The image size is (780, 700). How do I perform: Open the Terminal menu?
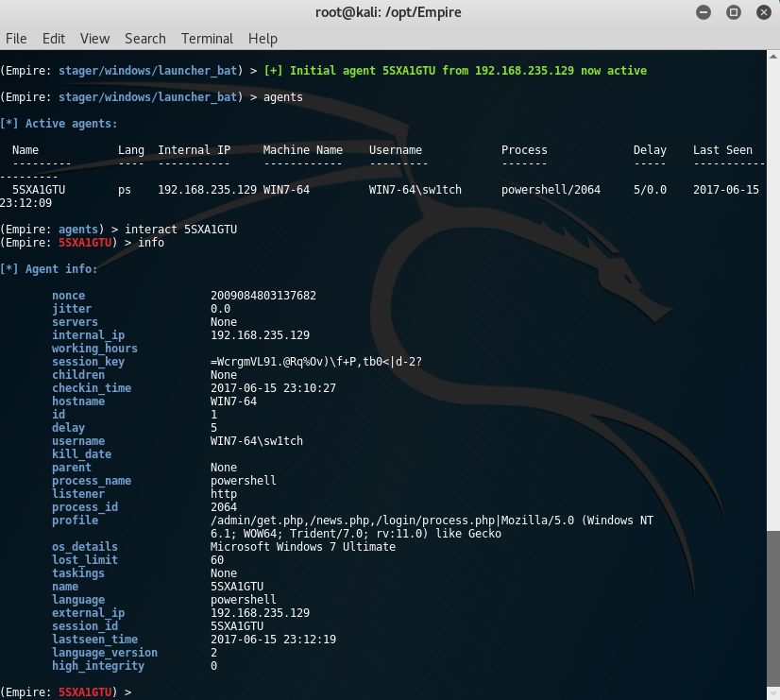pyautogui.click(x=207, y=39)
